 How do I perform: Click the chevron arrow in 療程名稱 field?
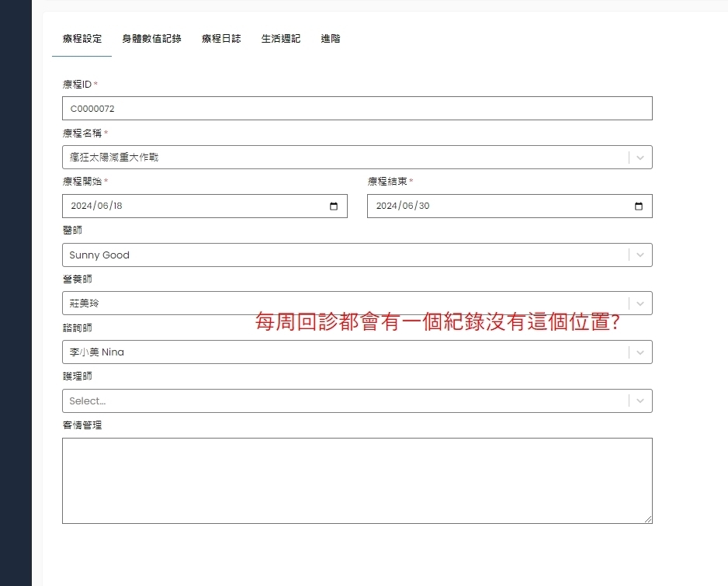tap(640, 158)
